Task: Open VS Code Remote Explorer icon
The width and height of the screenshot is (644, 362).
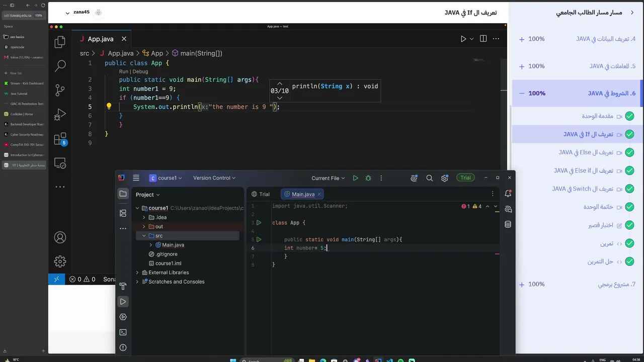Action: [60, 163]
